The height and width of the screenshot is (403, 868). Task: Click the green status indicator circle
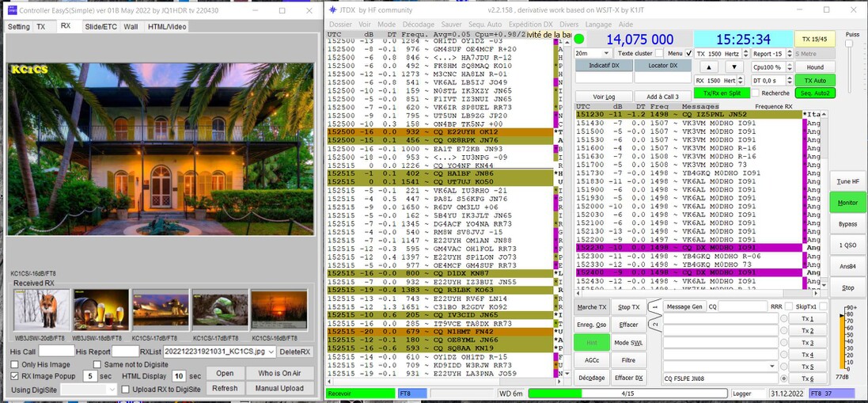click(x=579, y=39)
